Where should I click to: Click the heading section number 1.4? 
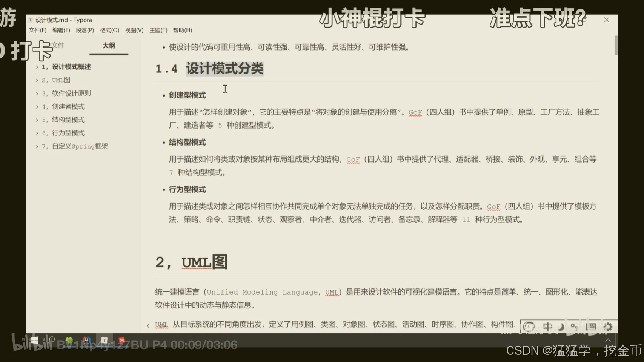tap(166, 69)
